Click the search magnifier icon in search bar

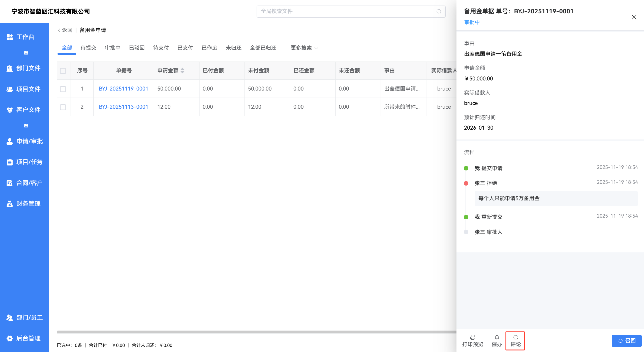point(439,12)
